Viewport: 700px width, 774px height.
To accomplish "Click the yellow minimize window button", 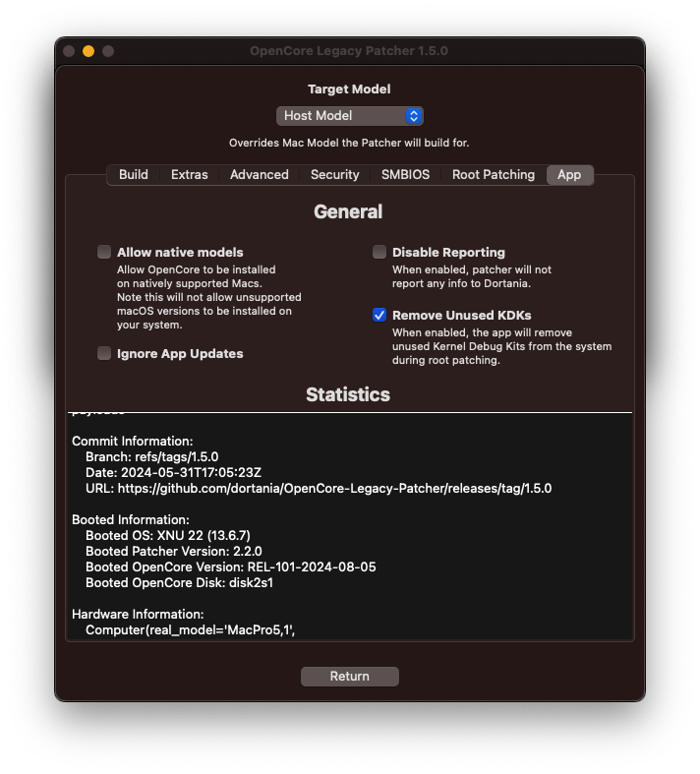I will [88, 51].
